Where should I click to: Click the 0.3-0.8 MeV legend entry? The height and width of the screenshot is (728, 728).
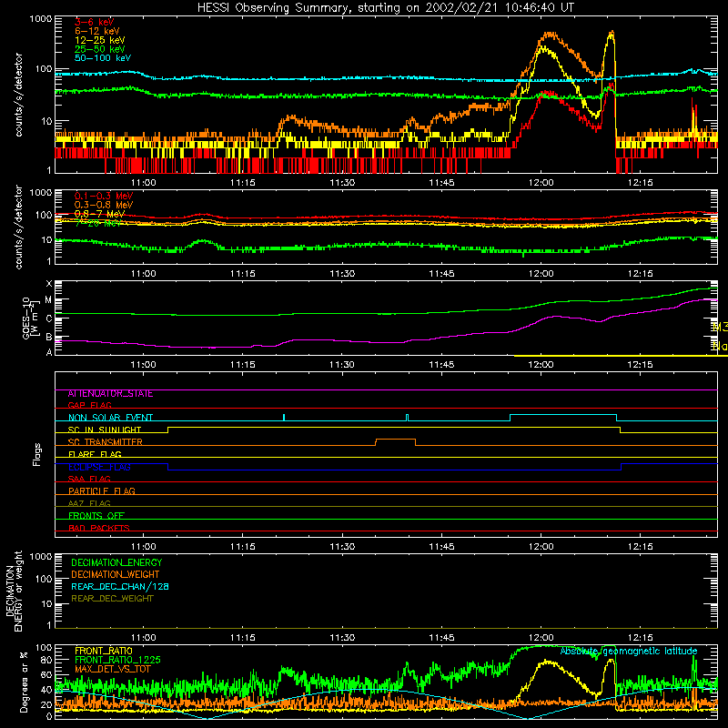tap(104, 205)
